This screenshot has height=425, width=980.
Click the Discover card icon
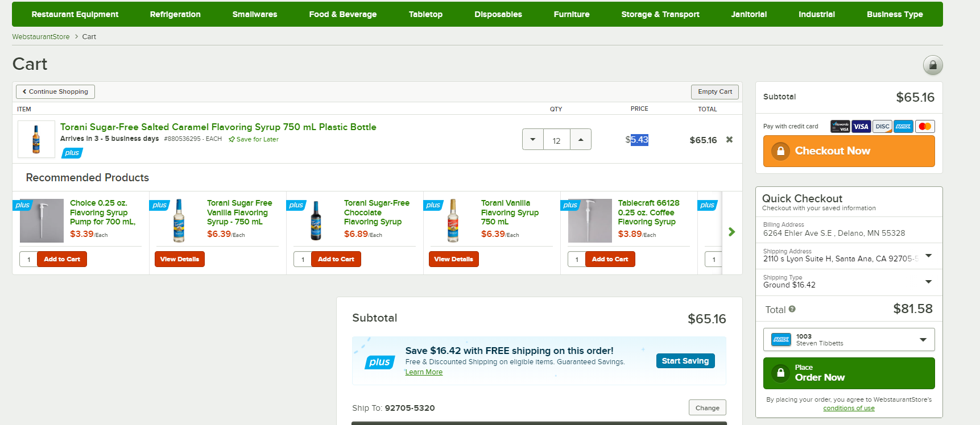(x=882, y=127)
